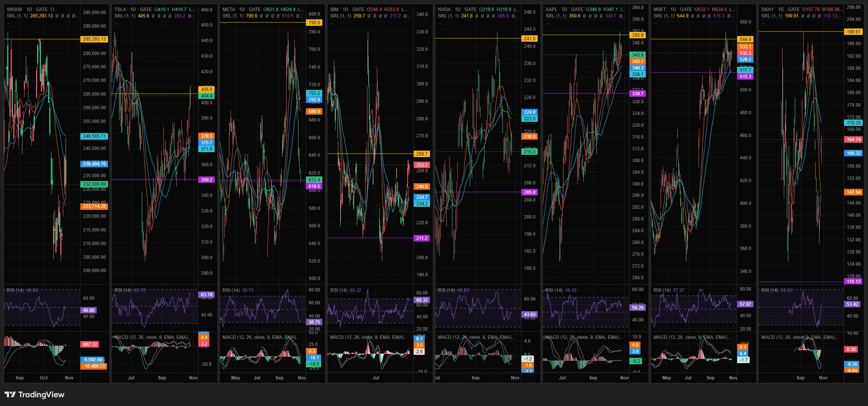
Task: Select AAPL's RSI (14) indicator legend
Action: point(554,290)
